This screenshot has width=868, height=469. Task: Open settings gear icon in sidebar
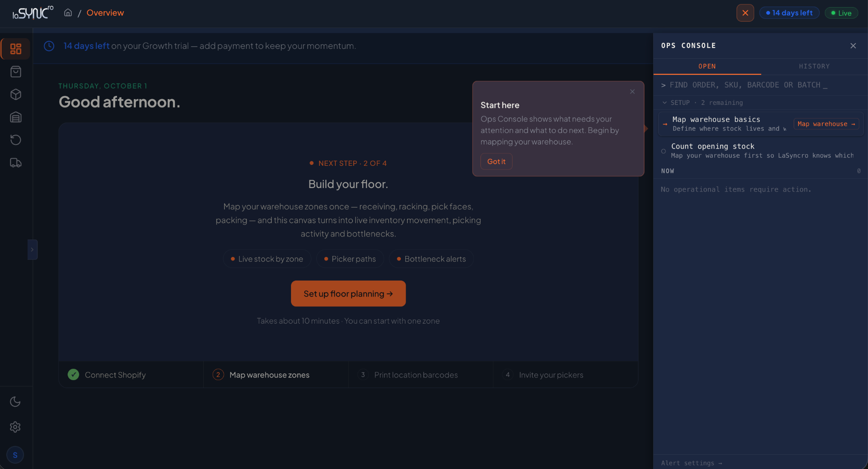(15, 427)
